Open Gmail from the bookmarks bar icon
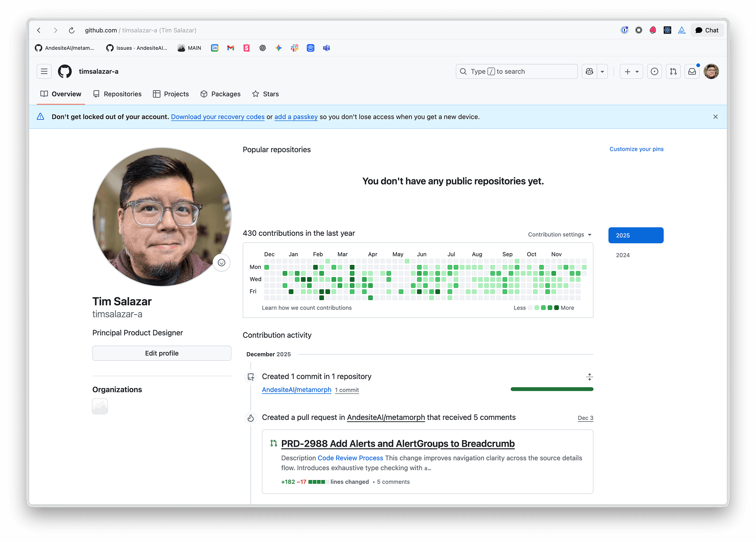756x542 pixels. point(230,47)
